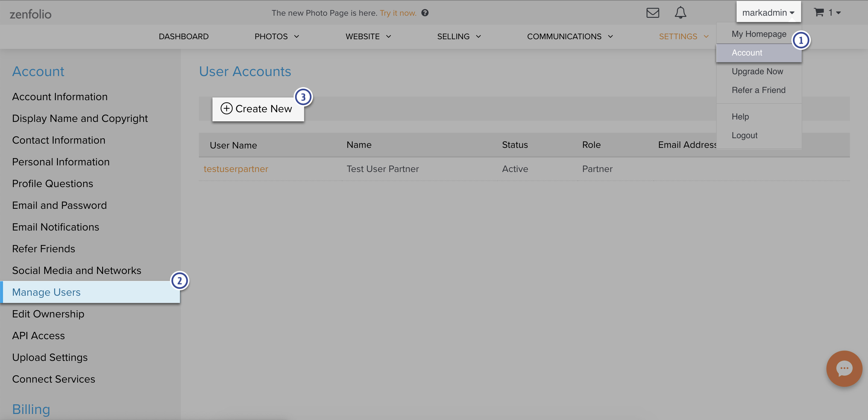Expand the PHOTOS dropdown menu

point(276,37)
